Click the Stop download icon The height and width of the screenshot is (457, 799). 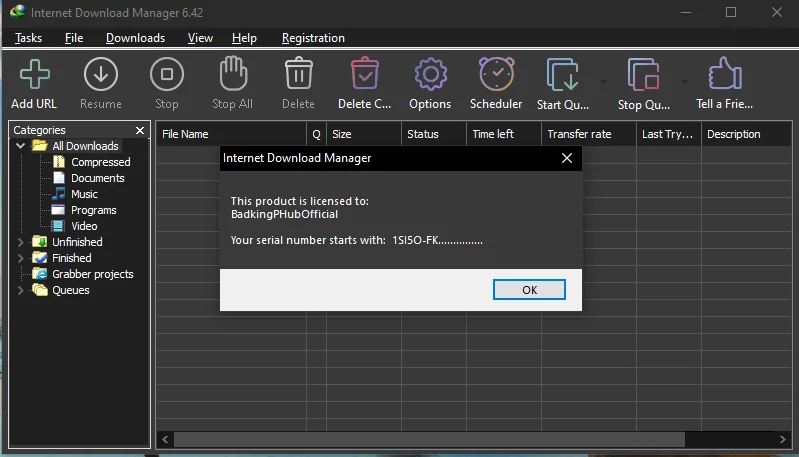167,74
